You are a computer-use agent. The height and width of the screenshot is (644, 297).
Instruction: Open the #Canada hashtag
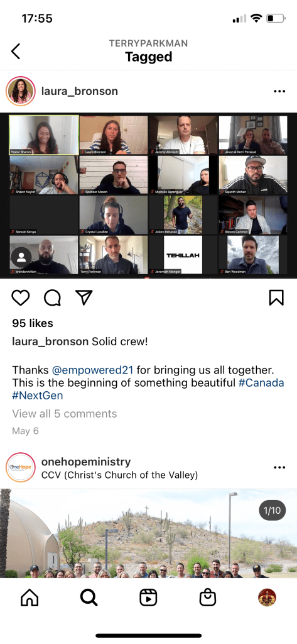pyautogui.click(x=261, y=383)
